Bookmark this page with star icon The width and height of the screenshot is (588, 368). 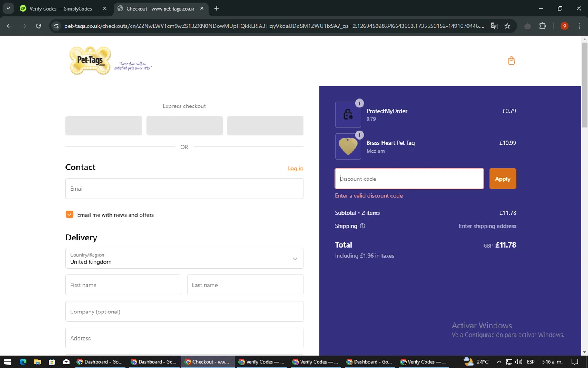click(507, 26)
